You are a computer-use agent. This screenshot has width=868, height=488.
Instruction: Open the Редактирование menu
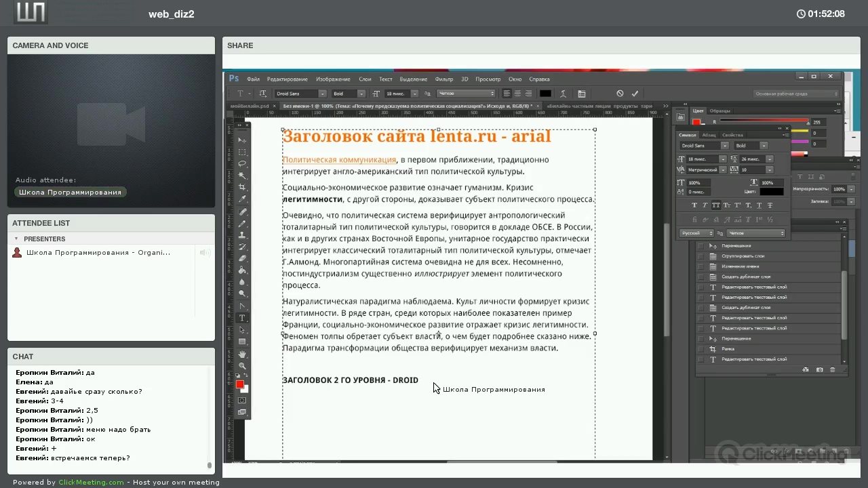[288, 79]
